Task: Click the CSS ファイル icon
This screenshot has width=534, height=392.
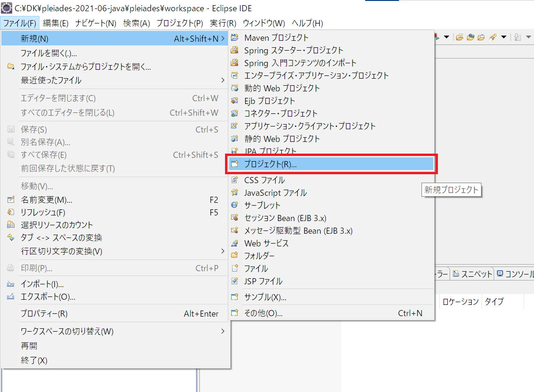Action: click(234, 180)
